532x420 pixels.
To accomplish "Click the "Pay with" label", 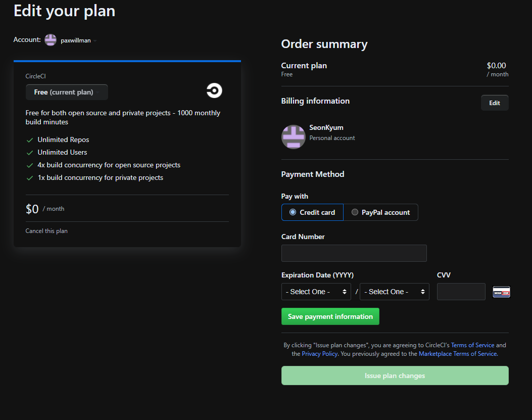I will click(295, 196).
